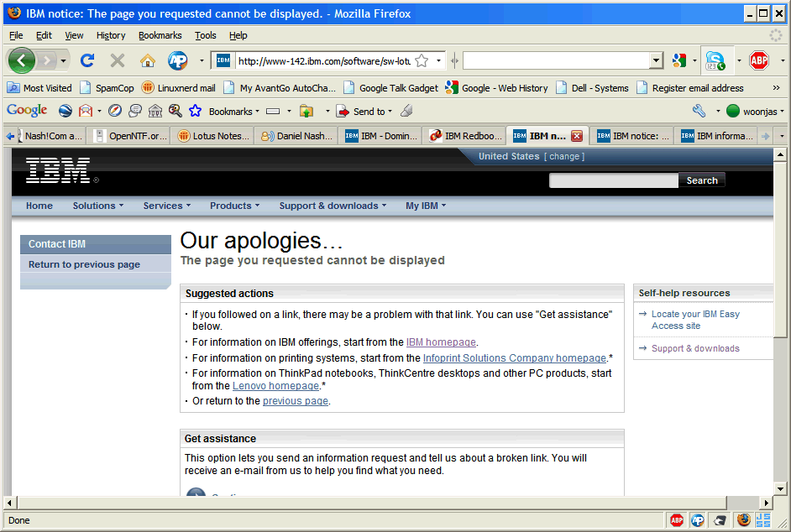Show more bookmarks toolbar chevron
Image resolution: width=791 pixels, height=532 pixels.
[777, 88]
